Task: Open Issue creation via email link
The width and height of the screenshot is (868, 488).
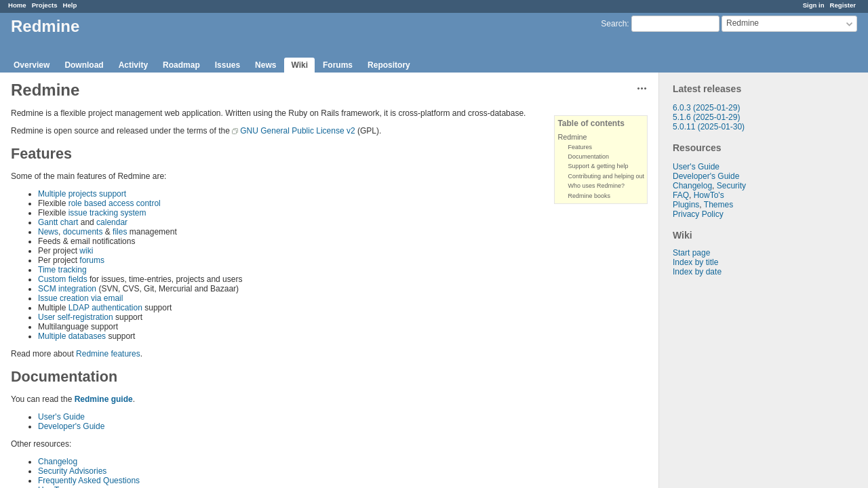Action: click(x=81, y=298)
